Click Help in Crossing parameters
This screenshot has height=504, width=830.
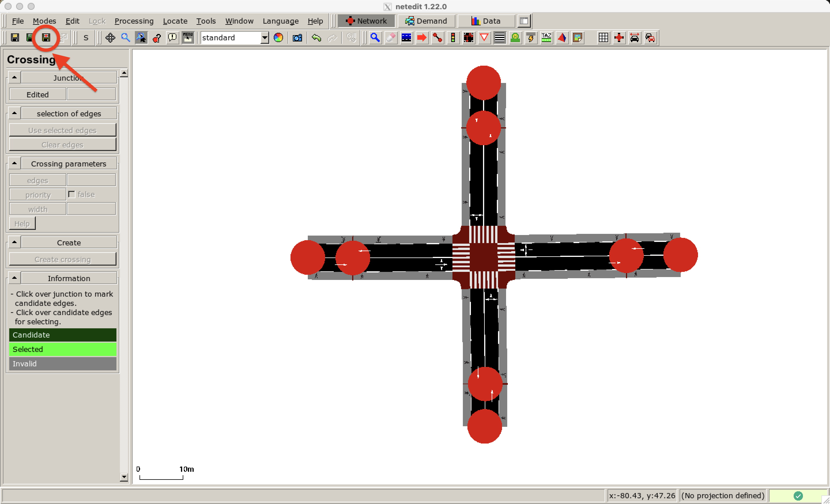[x=22, y=223]
